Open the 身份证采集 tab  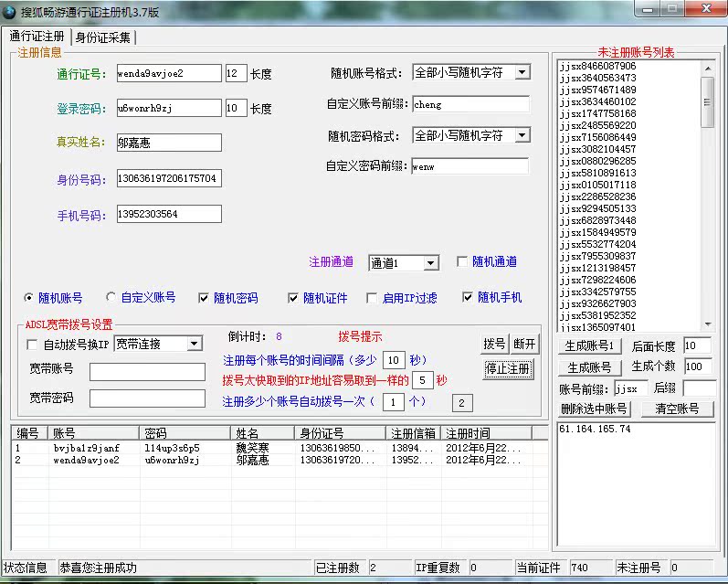[103, 37]
